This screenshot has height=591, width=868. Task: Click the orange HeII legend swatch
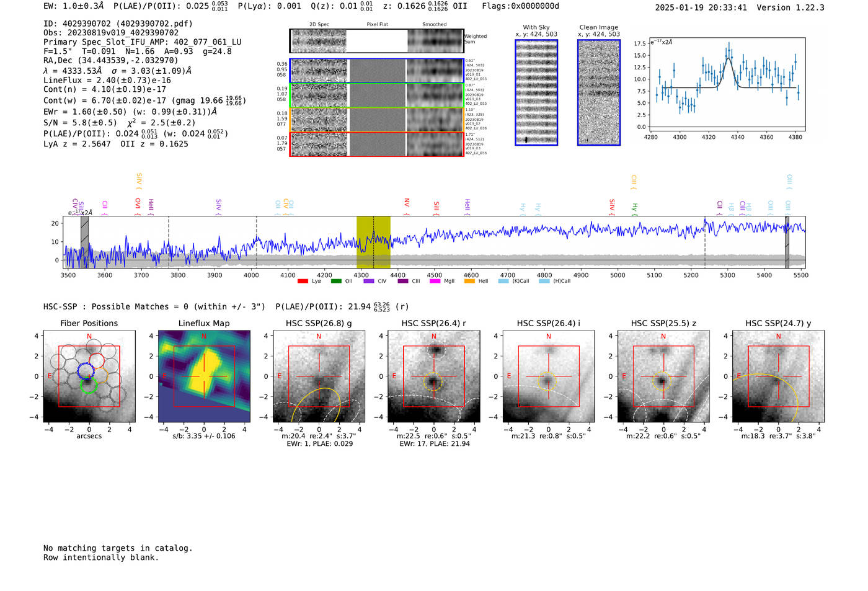(469, 281)
